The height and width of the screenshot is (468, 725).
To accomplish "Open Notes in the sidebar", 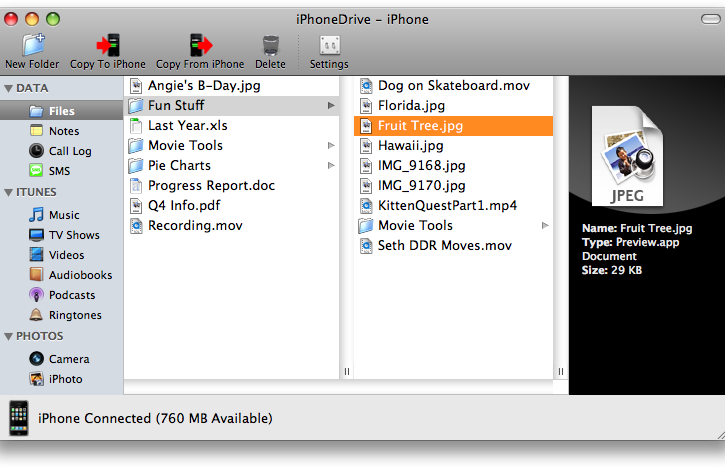I will [61, 131].
